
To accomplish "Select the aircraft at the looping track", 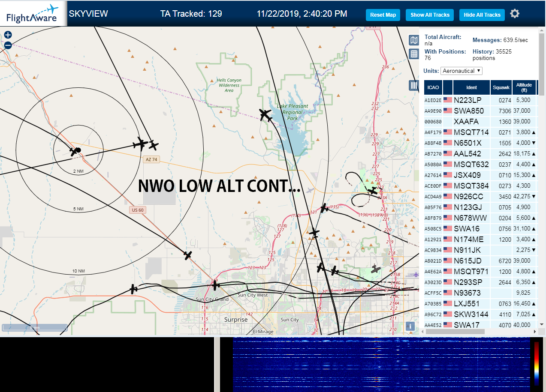I will point(373,191).
